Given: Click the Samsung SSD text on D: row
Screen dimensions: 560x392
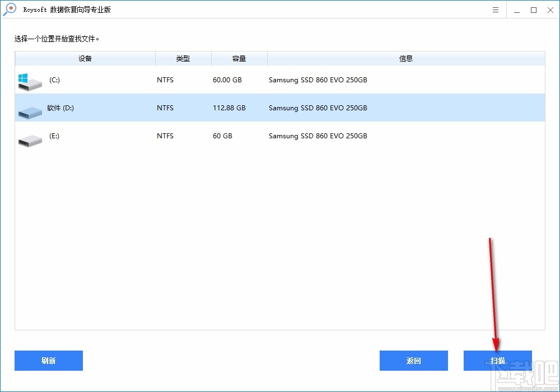Looking at the screenshot, I should click(318, 108).
